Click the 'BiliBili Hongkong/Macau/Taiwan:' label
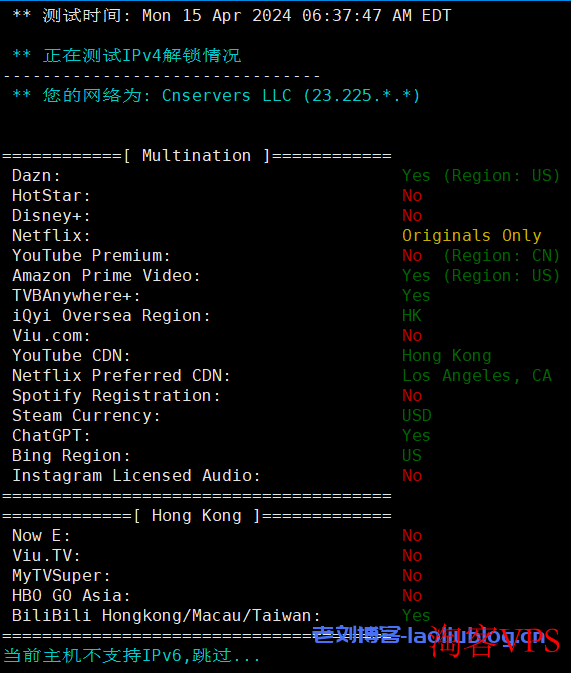571x673 pixels. 166,615
